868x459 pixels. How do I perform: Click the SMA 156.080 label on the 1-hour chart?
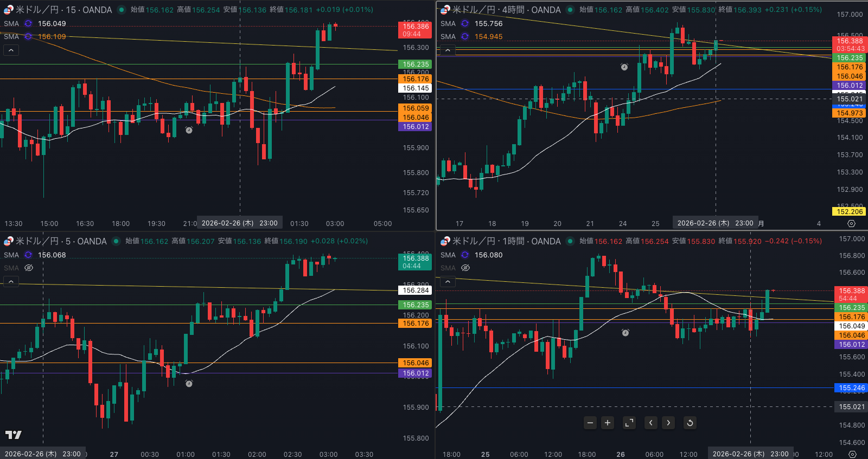tap(488, 255)
